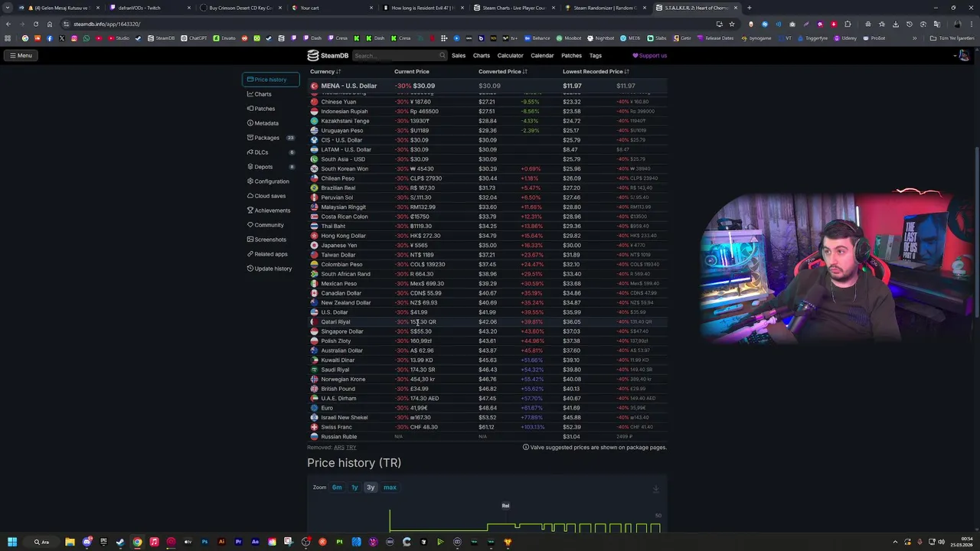Open the Release Dates bookmark
The image size is (980, 551).
(714, 38)
